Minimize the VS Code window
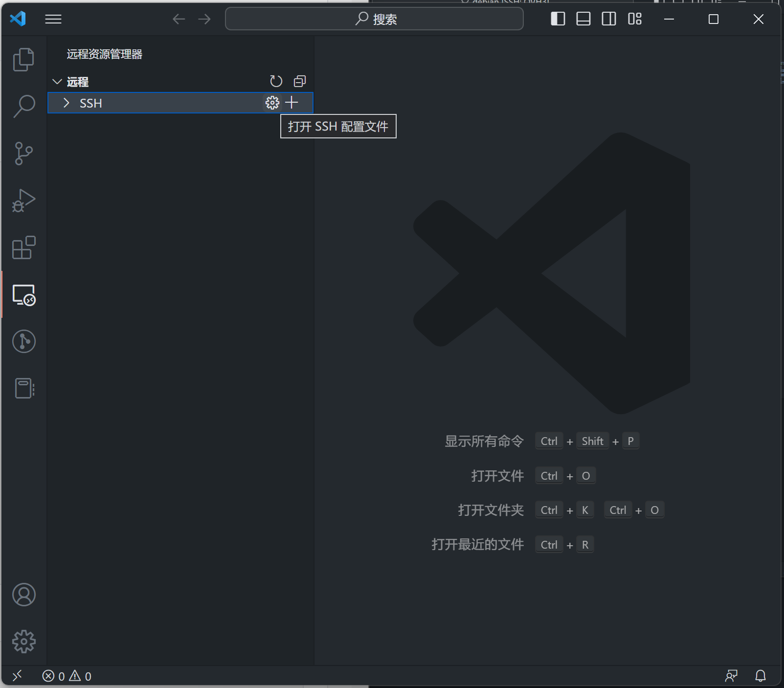 point(669,19)
